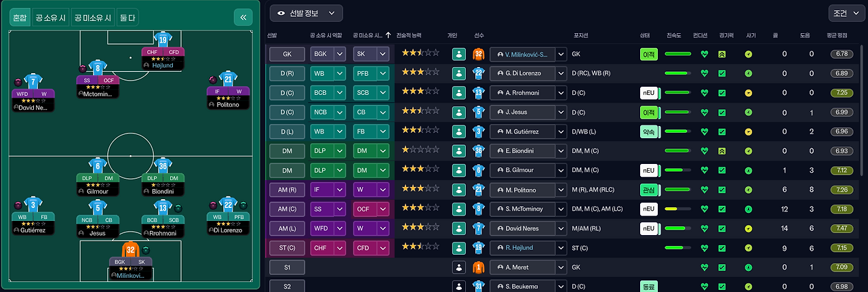
Task: Sort by the 골 column header
Action: coord(774,35)
